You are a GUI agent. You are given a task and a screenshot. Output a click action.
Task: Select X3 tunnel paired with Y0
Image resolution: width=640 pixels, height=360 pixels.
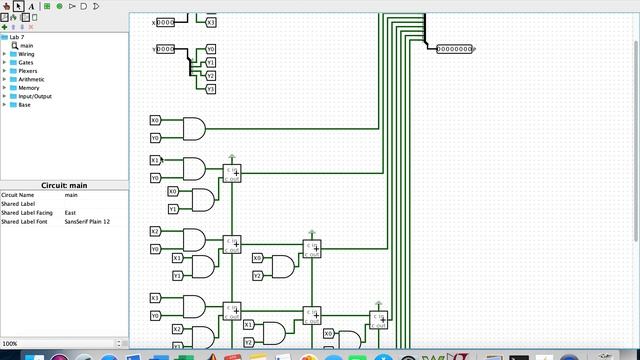[x=155, y=298]
